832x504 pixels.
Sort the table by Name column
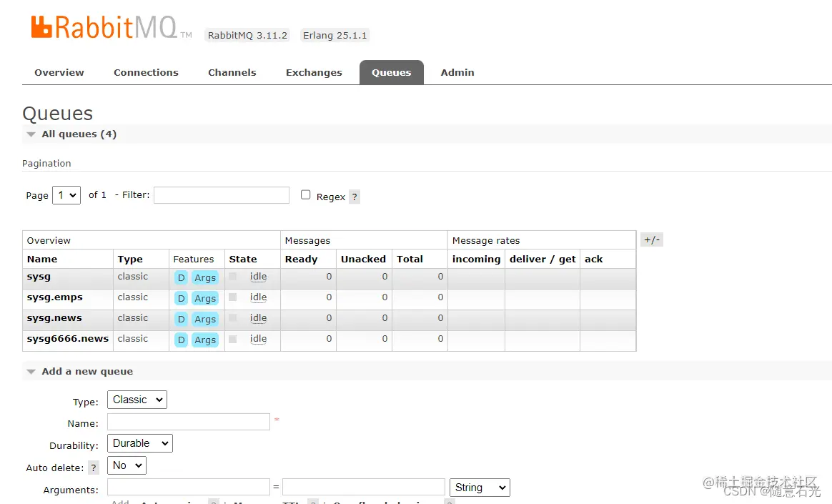point(42,259)
